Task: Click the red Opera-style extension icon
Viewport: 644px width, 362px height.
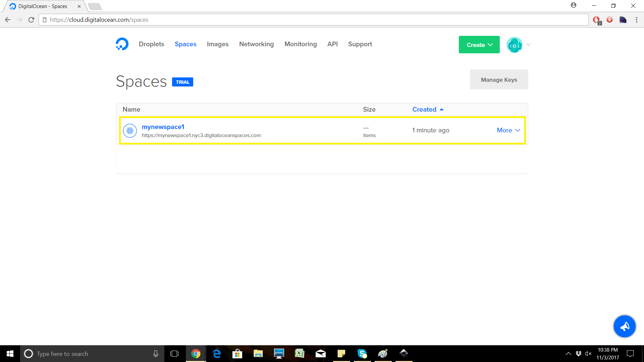Action: 609,20
